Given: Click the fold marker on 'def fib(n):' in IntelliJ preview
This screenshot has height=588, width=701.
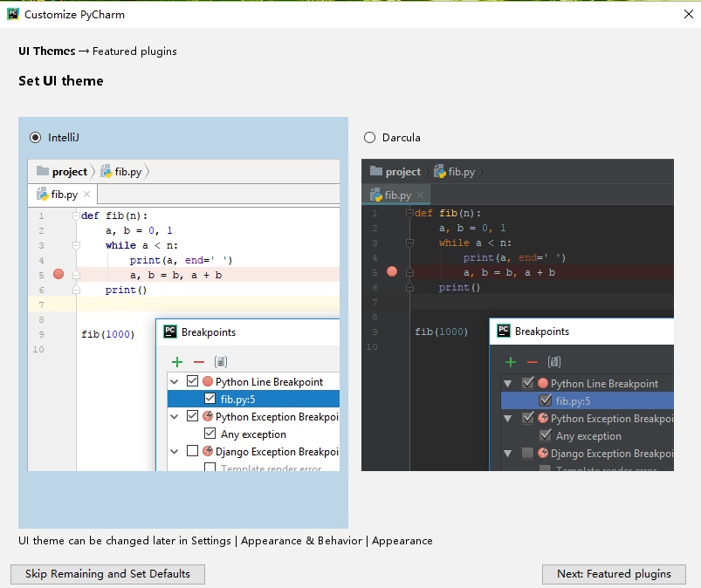Looking at the screenshot, I should pos(76,216).
